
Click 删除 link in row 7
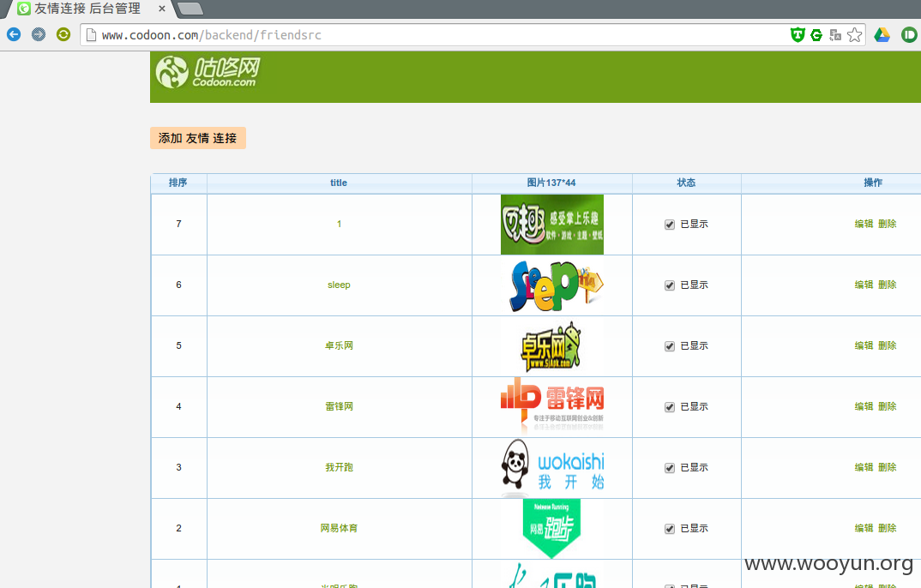887,224
